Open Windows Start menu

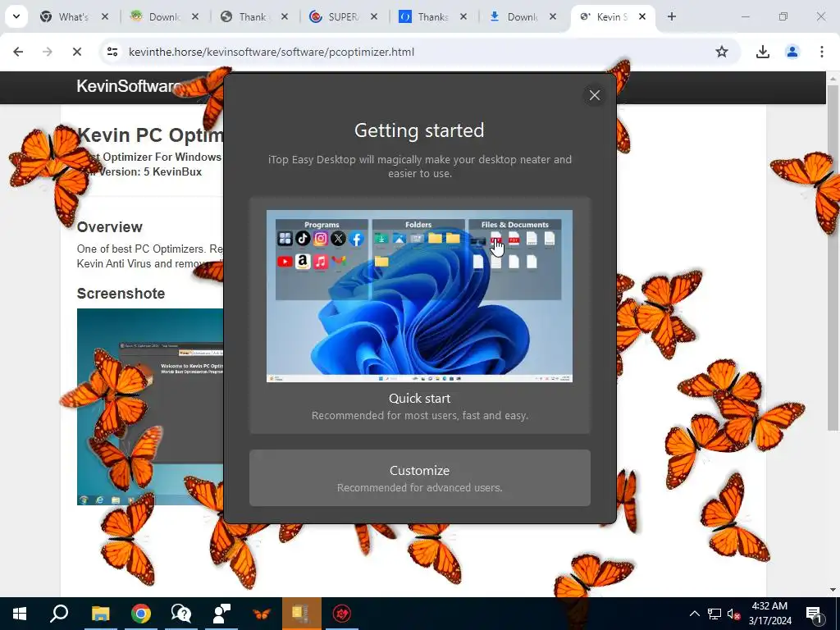20,614
